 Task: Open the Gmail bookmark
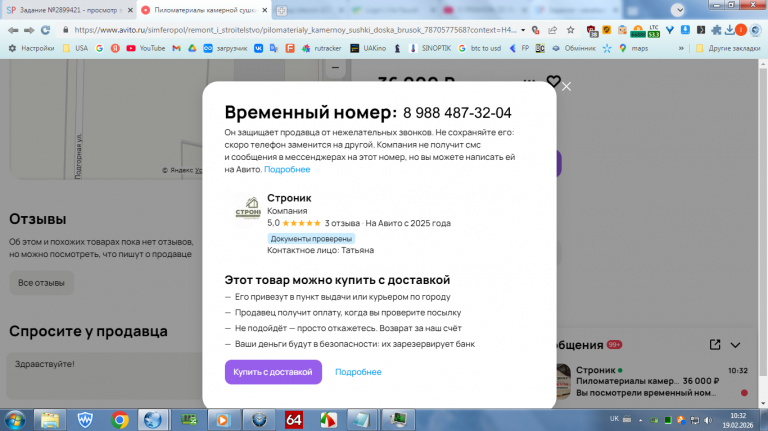(x=176, y=48)
